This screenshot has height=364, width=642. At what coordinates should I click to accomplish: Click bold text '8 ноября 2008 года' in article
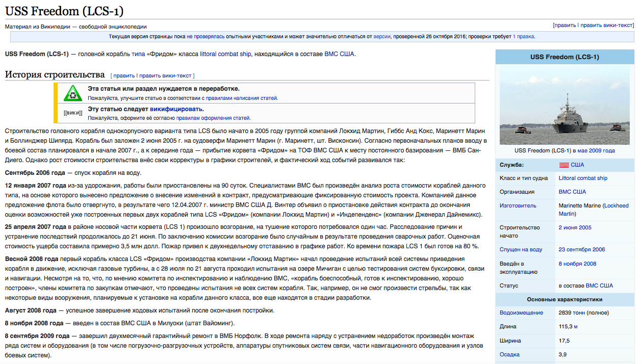34,323
